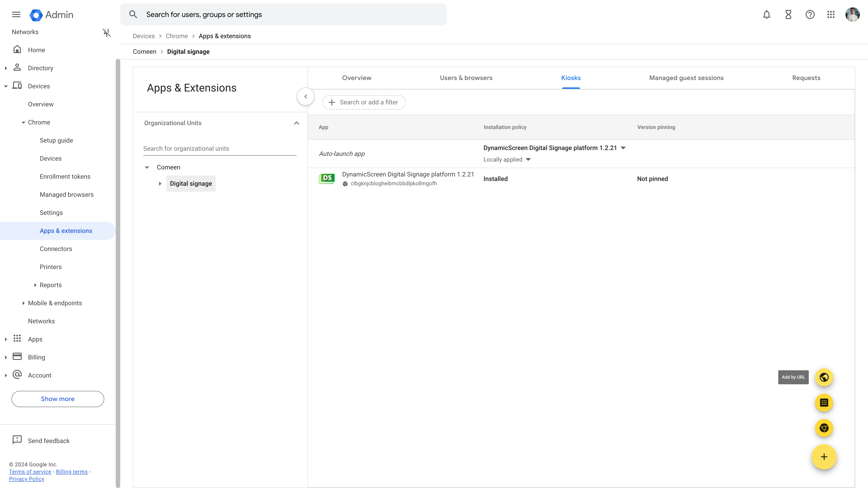This screenshot has height=488, width=868.
Task: Click the Directory person icon
Action: [x=17, y=67]
